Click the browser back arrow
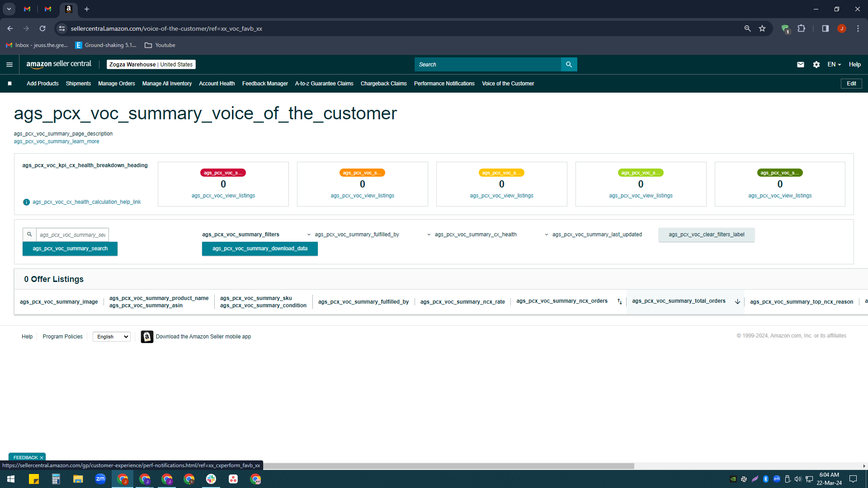 [x=10, y=28]
